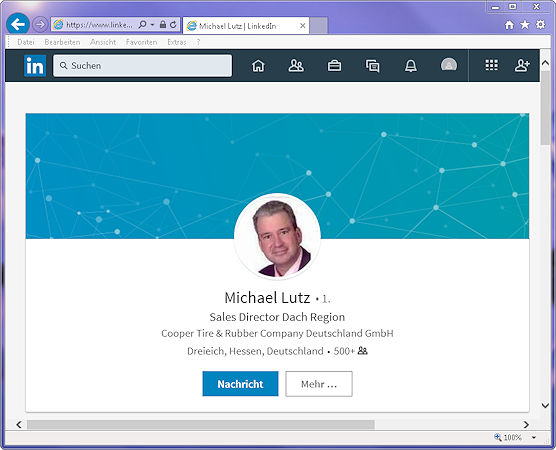
Task: Click the browser Home icon
Action: (509, 25)
